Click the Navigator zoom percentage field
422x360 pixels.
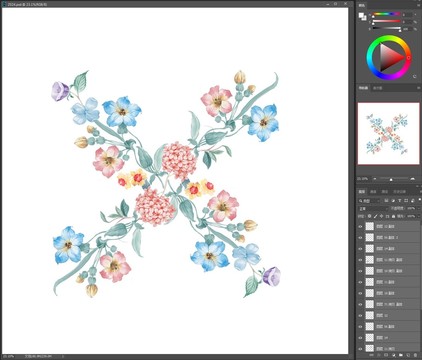tap(363, 179)
